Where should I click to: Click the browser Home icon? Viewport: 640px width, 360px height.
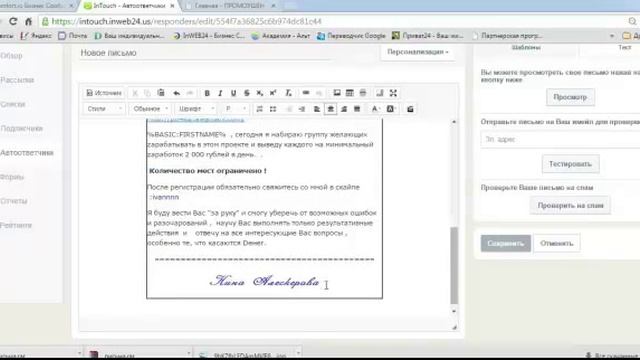[28, 21]
